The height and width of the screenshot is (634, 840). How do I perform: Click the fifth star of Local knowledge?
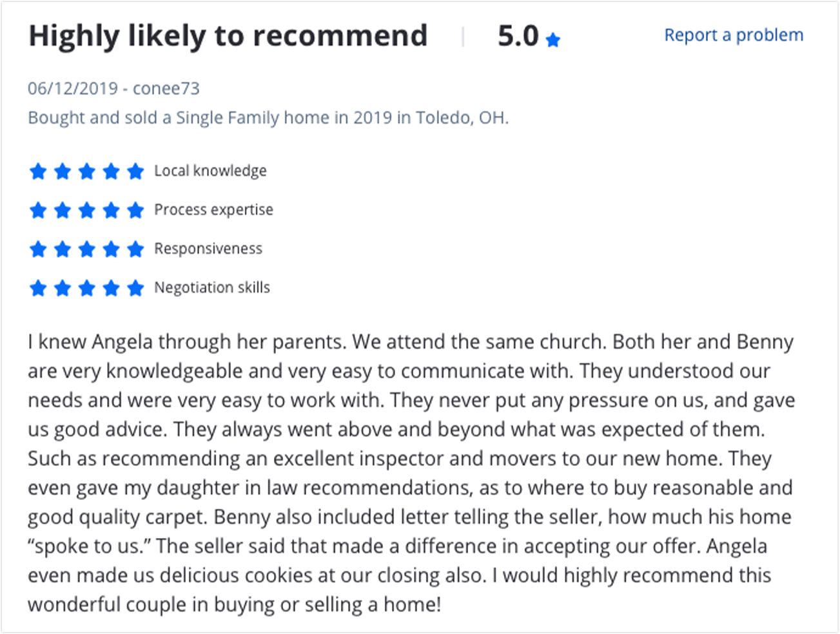pos(135,171)
